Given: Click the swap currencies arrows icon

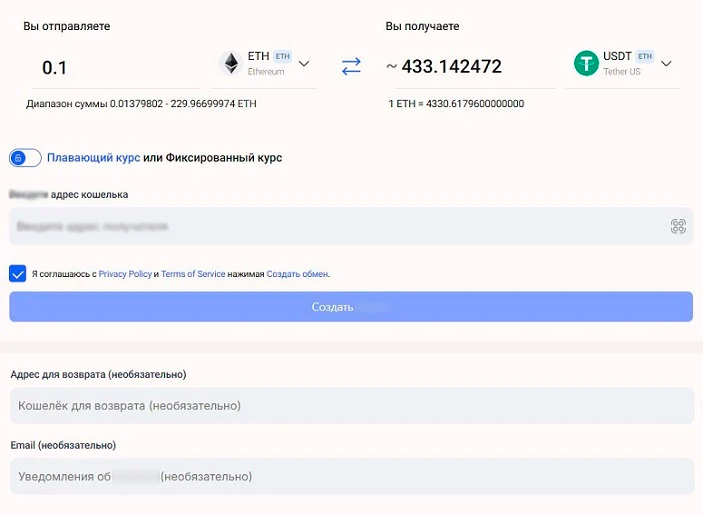Looking at the screenshot, I should click(x=351, y=66).
